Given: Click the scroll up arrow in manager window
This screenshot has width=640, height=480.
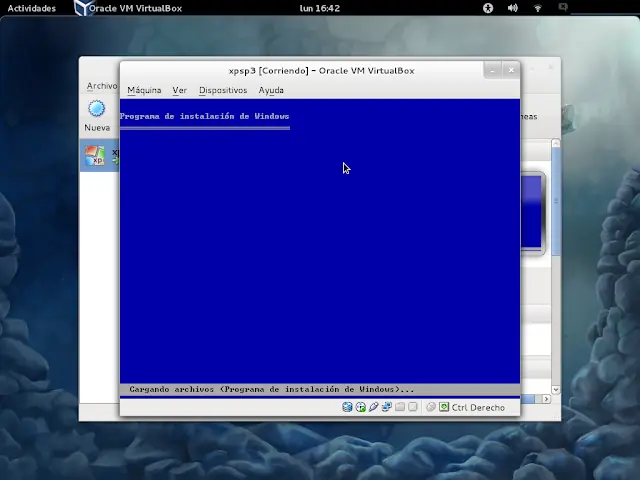Looking at the screenshot, I should [556, 143].
